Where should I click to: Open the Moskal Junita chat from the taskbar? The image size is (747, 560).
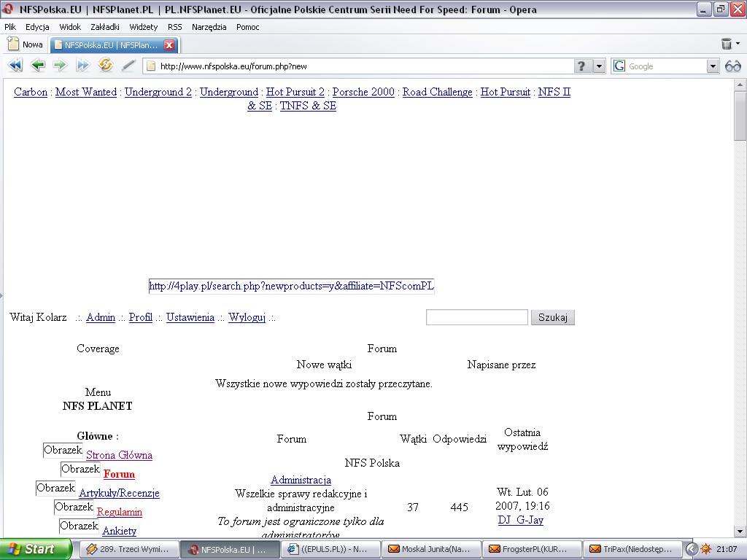pos(432,549)
